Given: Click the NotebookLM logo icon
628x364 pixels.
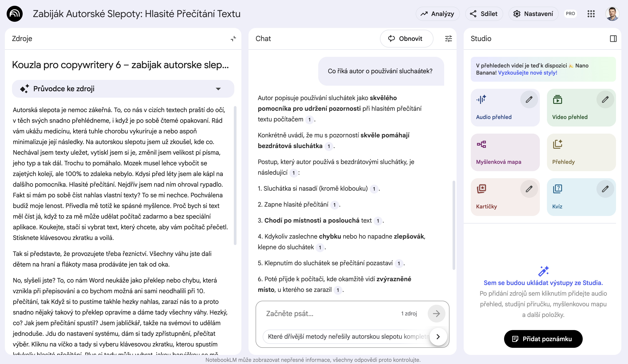Looking at the screenshot, I should [14, 14].
